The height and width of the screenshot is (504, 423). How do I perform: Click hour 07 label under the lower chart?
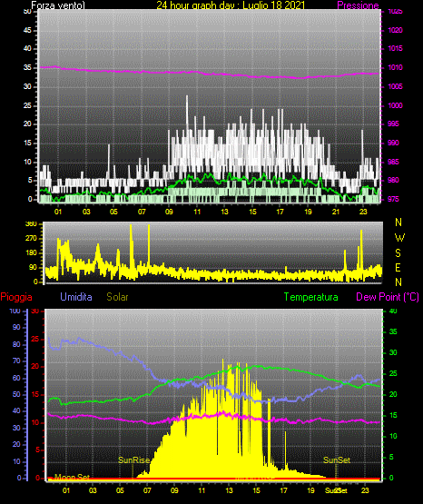point(147,490)
